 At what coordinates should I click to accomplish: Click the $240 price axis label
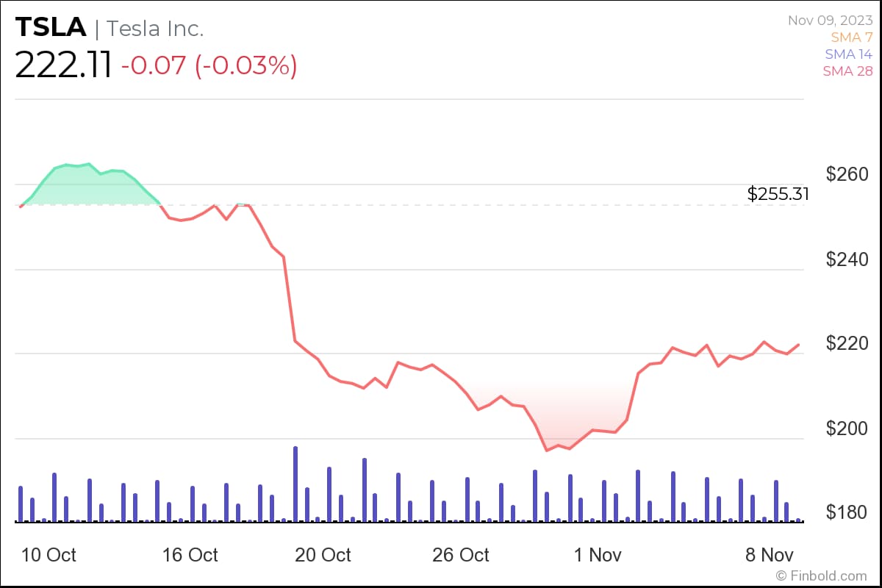[847, 259]
